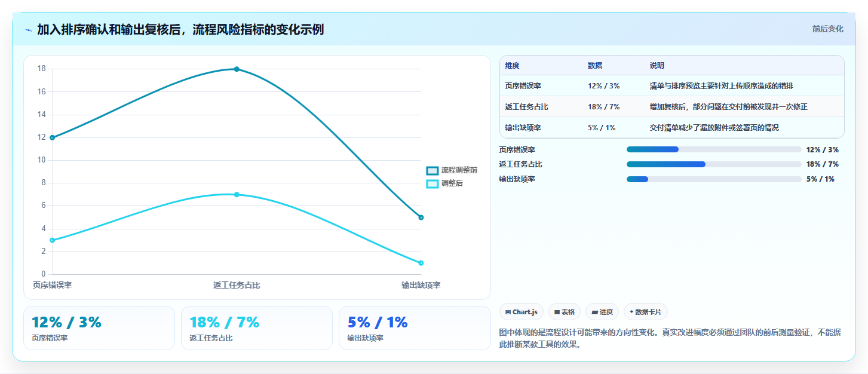
Task: Click the 返工任务占比 x-axis label
Action: click(x=237, y=286)
